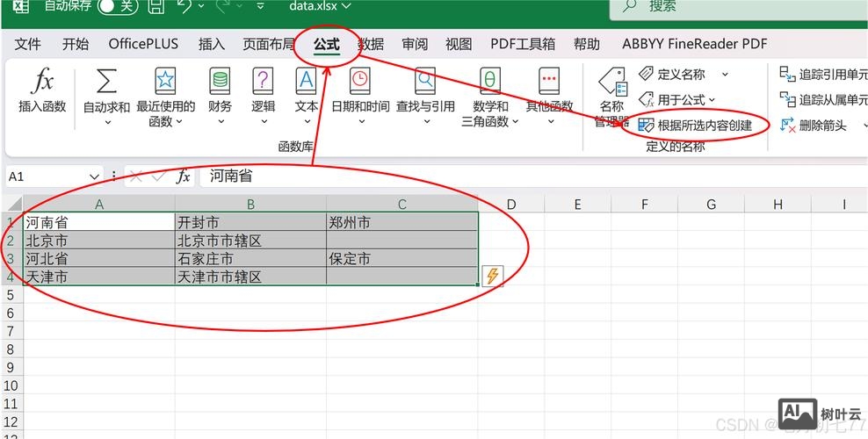The image size is (868, 439).
Task: Open the OfficePLUS tab
Action: point(143,44)
